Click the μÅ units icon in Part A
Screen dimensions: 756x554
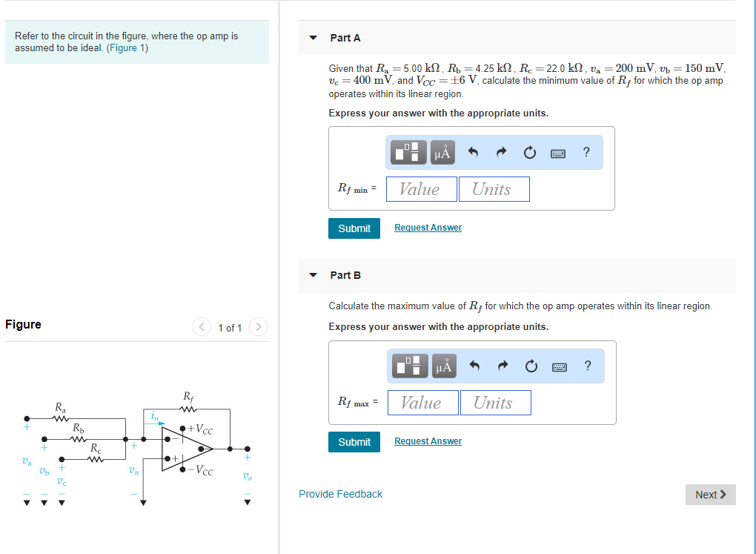pyautogui.click(x=442, y=152)
